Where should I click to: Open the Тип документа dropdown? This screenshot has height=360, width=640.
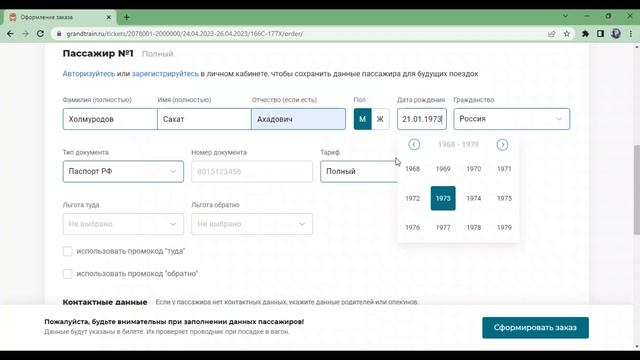coord(123,171)
